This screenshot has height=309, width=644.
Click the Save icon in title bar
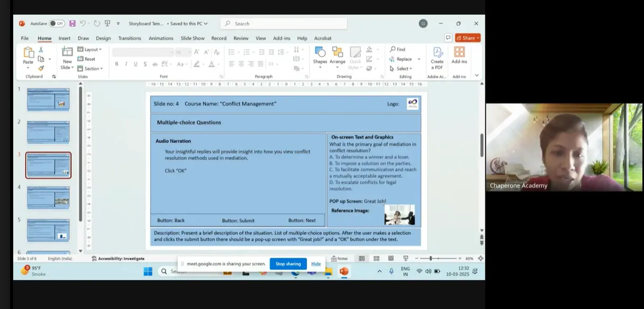[72, 23]
